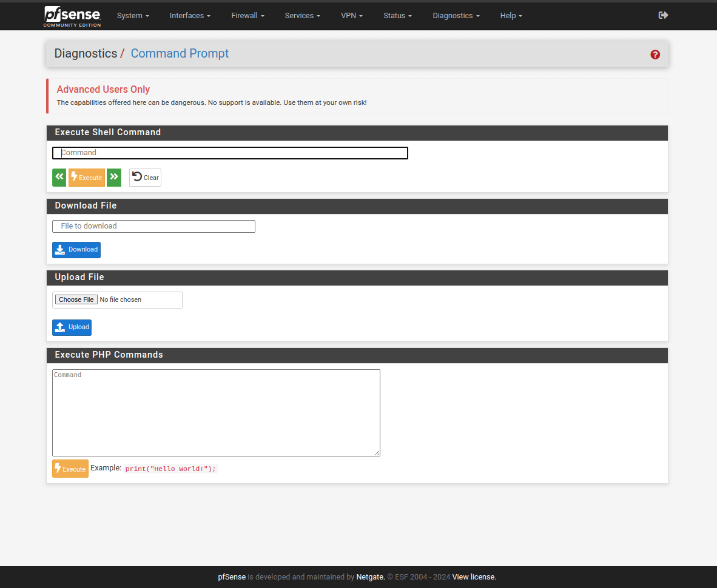This screenshot has height=588, width=717.
Task: Open the Firewall dropdown menu
Action: coord(247,16)
